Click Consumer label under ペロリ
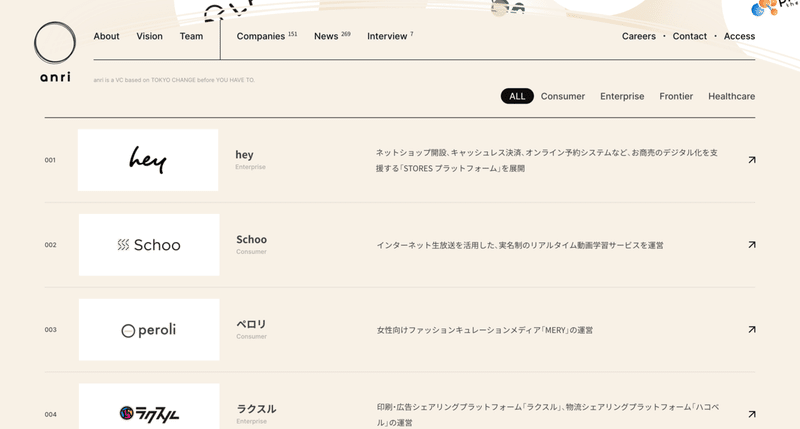 (x=252, y=336)
